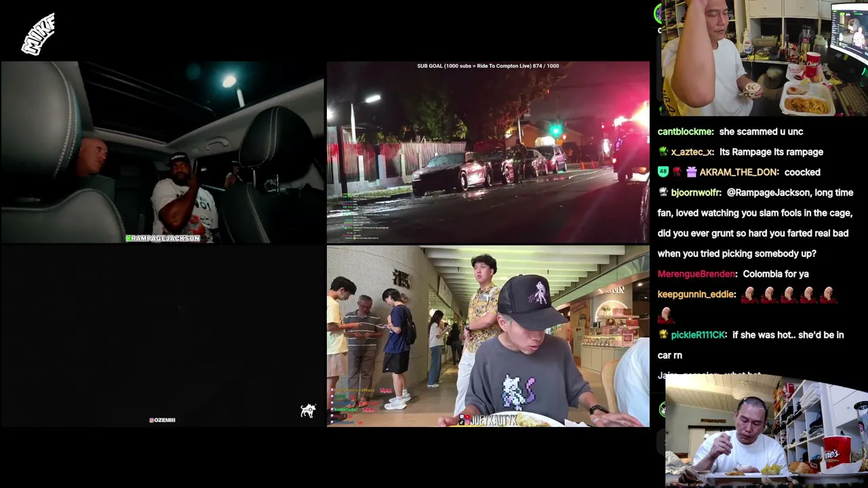Click the SUB GOAL 874 / 1000 text
868x488 pixels.
[488, 66]
